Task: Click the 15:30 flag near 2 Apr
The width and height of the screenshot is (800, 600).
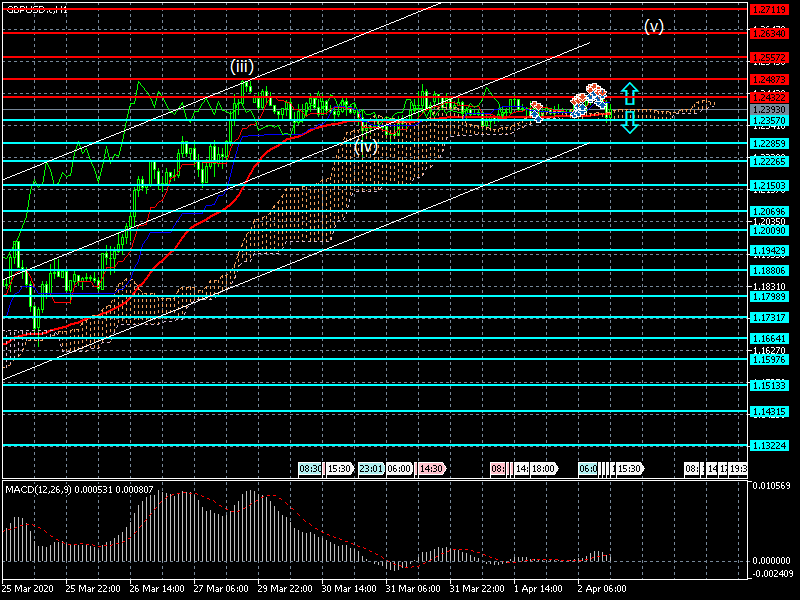Action: (628, 468)
